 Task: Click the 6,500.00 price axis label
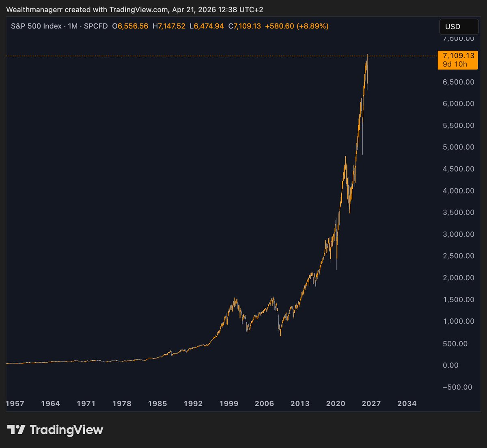[458, 82]
